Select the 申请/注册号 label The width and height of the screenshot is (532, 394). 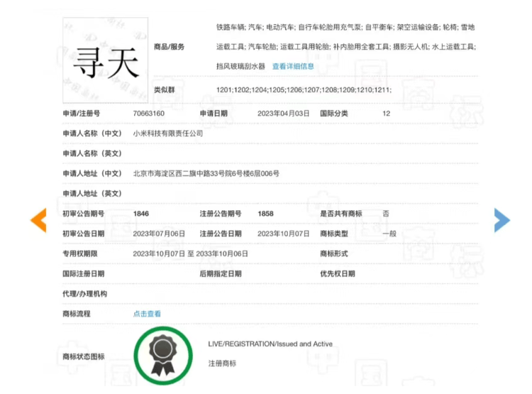(82, 114)
